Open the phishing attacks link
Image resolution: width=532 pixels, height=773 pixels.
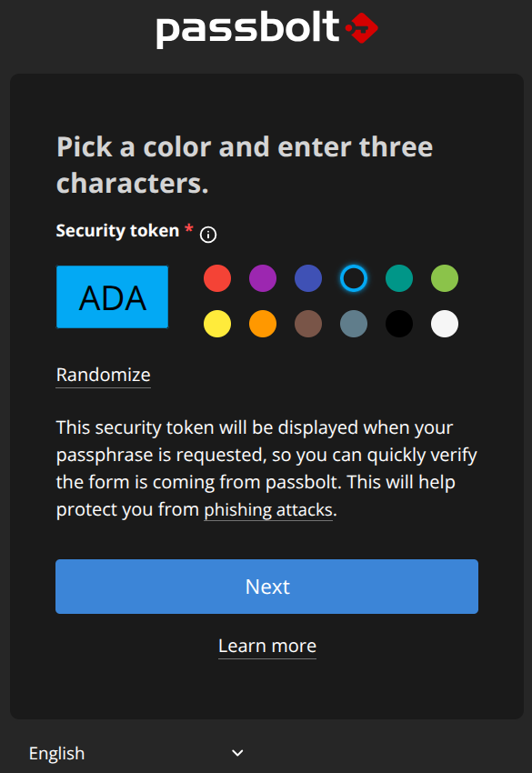tap(268, 509)
